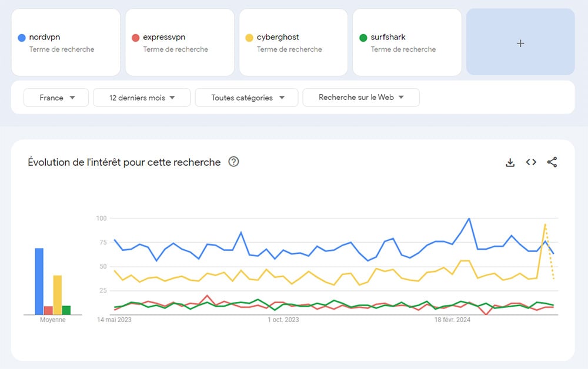This screenshot has height=369, width=588.
Task: Download the trend chart data
Action: [x=510, y=162]
